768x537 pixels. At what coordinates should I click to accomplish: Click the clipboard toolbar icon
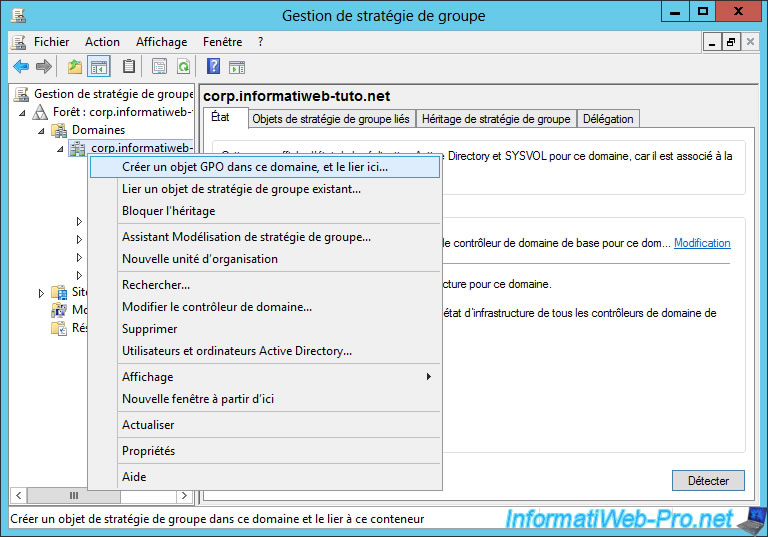tap(129, 66)
